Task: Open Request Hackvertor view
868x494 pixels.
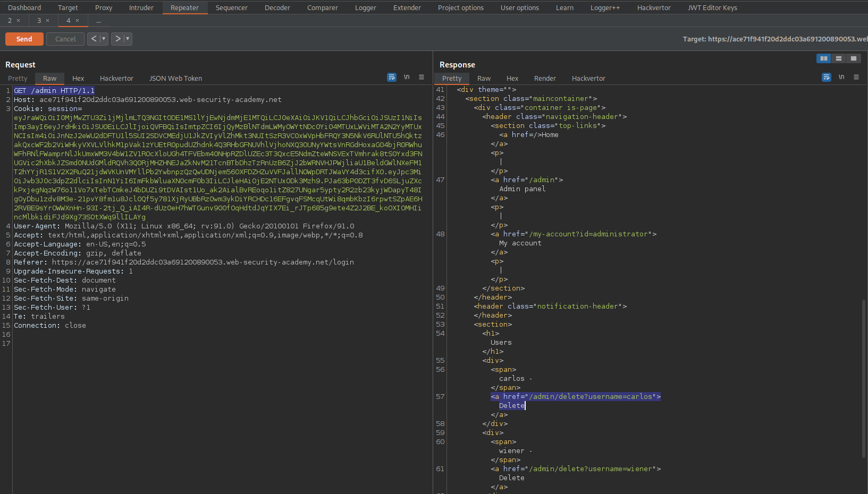Action: pos(116,78)
